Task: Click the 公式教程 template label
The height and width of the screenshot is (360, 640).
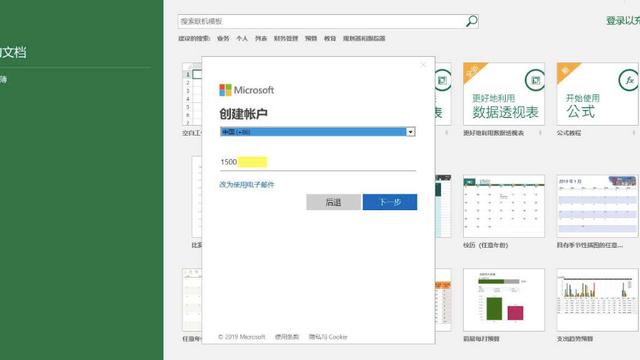Action: pos(569,133)
